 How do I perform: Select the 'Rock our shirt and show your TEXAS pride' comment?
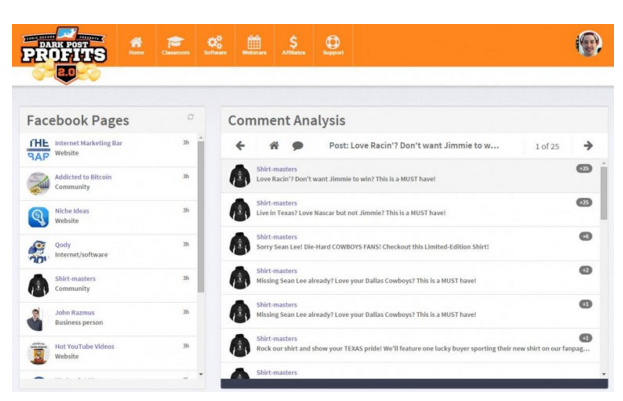(x=410, y=345)
